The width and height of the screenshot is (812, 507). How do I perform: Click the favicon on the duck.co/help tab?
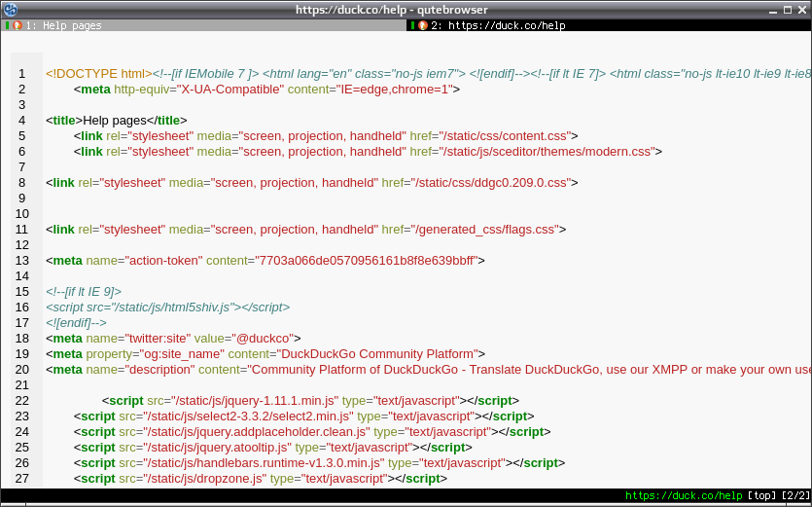[423, 25]
